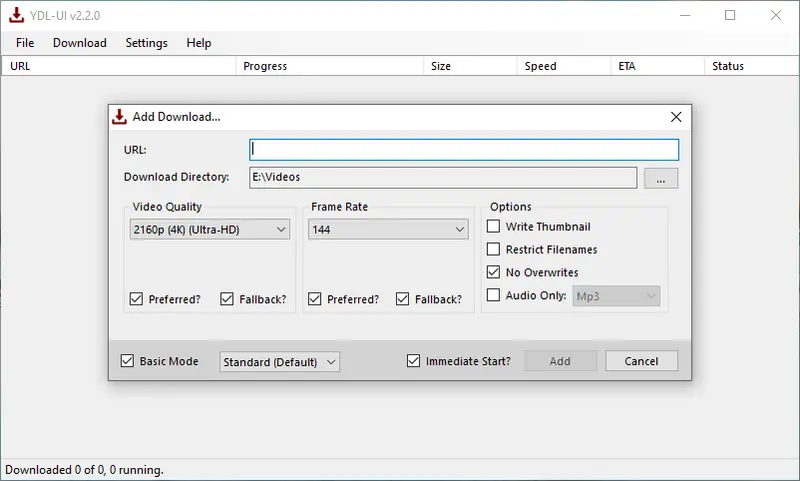This screenshot has height=481, width=800.
Task: Click the YDL-UI app icon in title bar
Action: (x=15, y=15)
